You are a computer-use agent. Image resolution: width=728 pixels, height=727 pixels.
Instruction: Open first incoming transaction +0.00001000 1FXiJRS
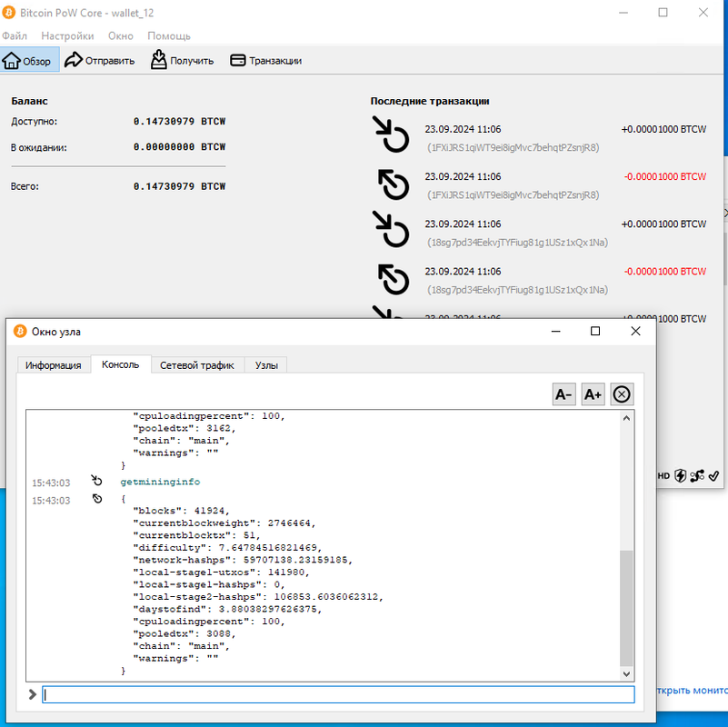[539, 138]
